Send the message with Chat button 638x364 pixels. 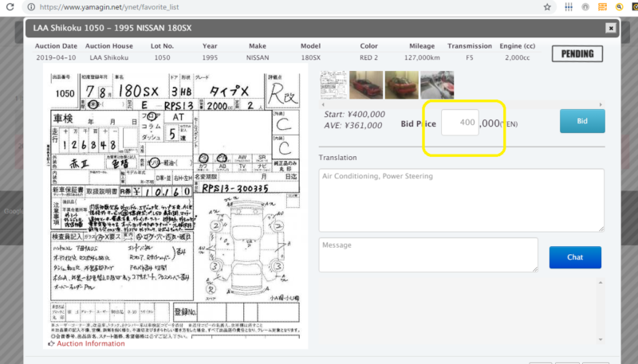click(x=575, y=257)
